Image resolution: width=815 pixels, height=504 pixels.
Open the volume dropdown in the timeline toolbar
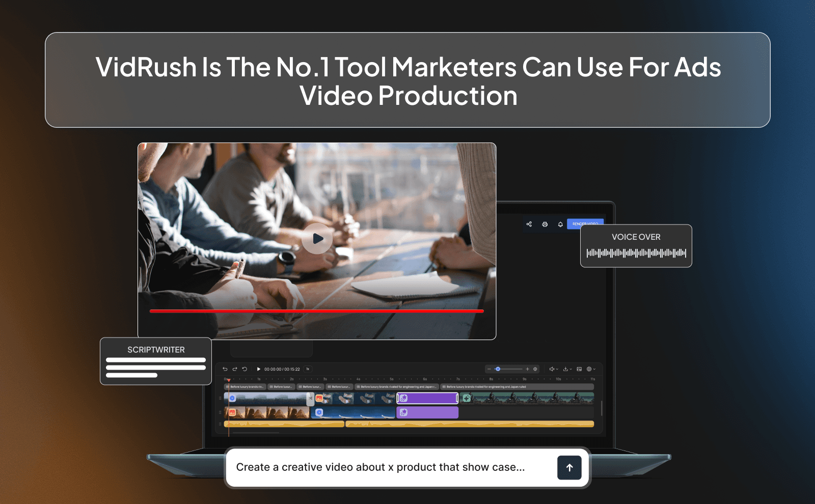pyautogui.click(x=554, y=369)
